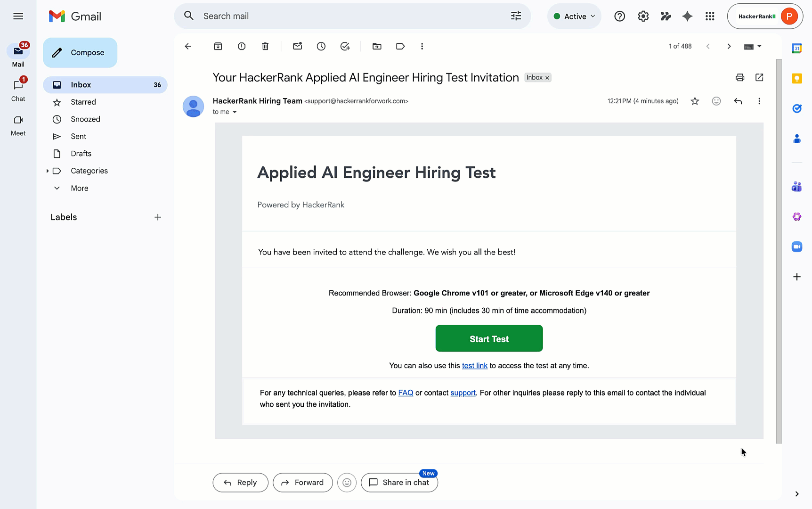The height and width of the screenshot is (509, 812).
Task: Open the Sent folder
Action: [x=78, y=136]
